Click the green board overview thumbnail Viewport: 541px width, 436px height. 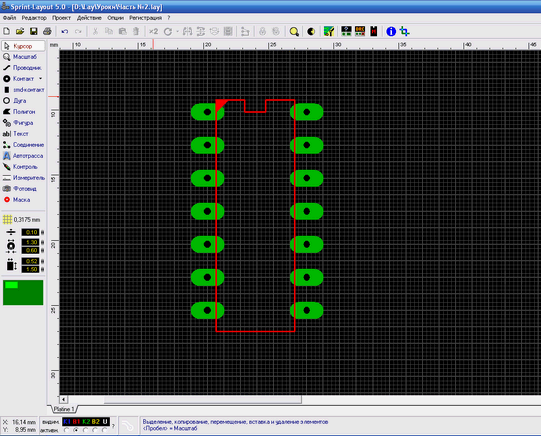[x=23, y=293]
